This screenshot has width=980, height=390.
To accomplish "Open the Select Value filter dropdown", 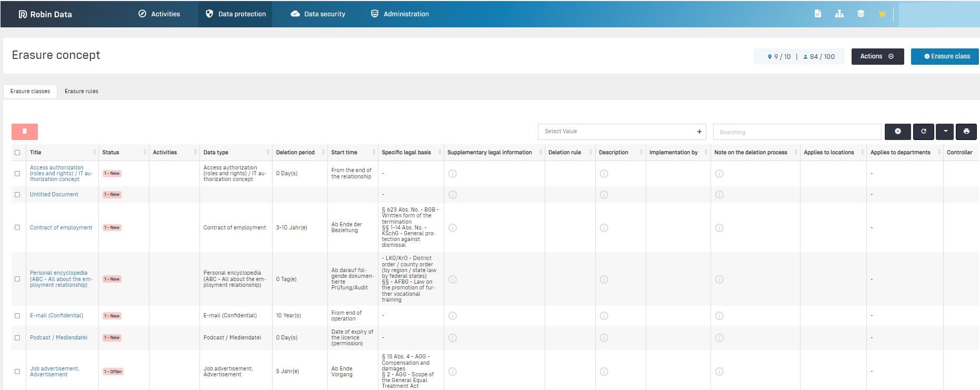I will pos(622,132).
